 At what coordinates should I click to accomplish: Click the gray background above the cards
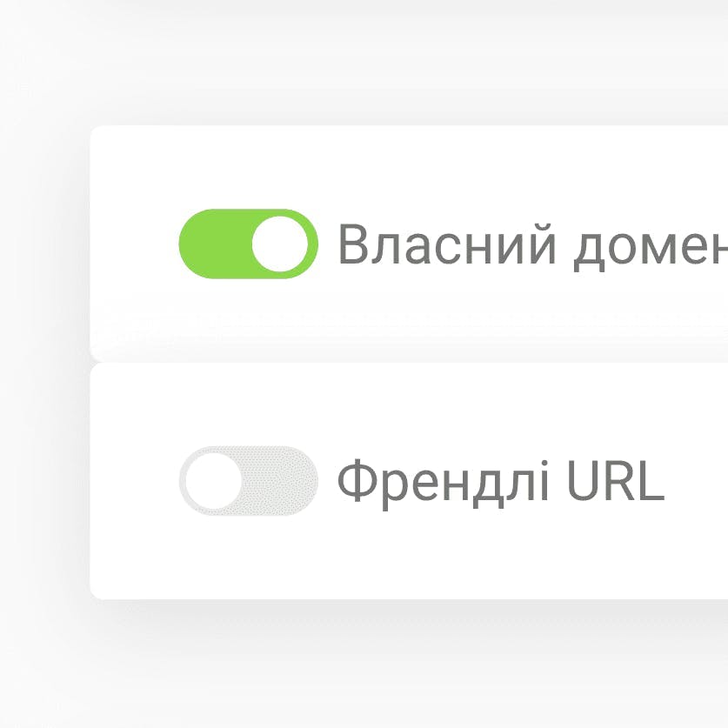click(x=365, y=61)
